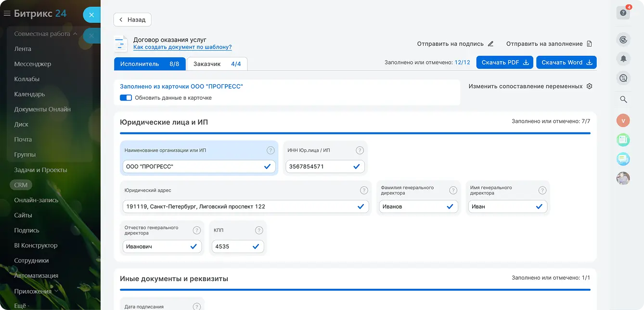Expand the Ещё menu in sidebar
The height and width of the screenshot is (310, 644).
click(22, 306)
